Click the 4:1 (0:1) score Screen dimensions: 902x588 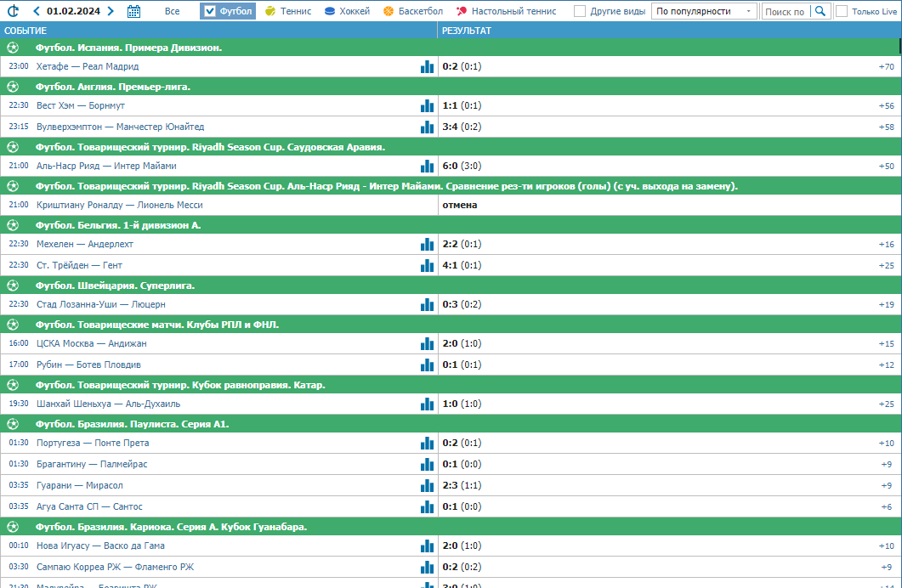point(462,266)
